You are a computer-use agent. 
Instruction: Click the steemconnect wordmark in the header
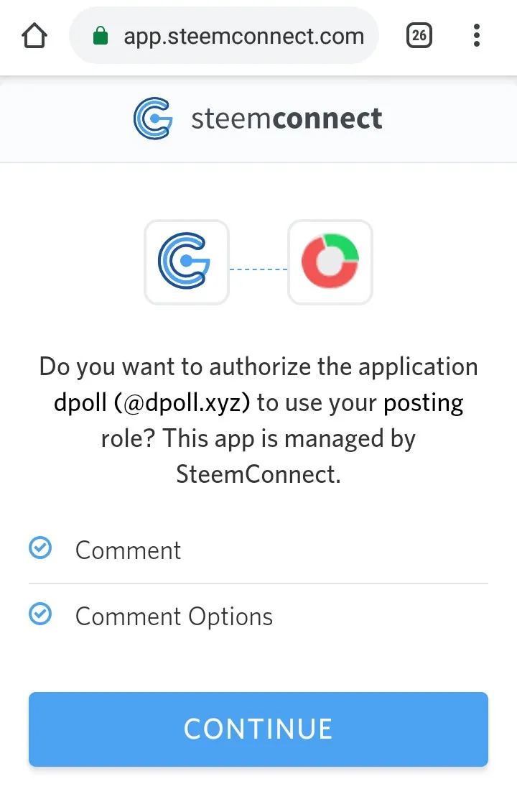[287, 119]
